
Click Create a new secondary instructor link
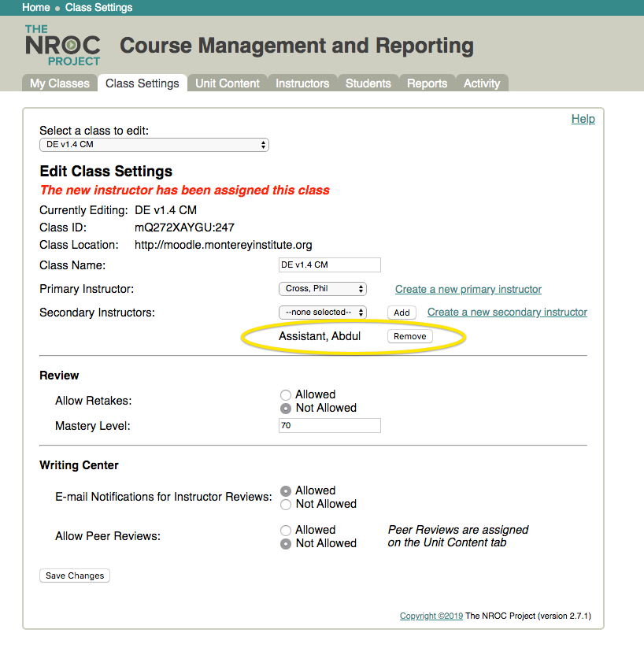click(507, 312)
